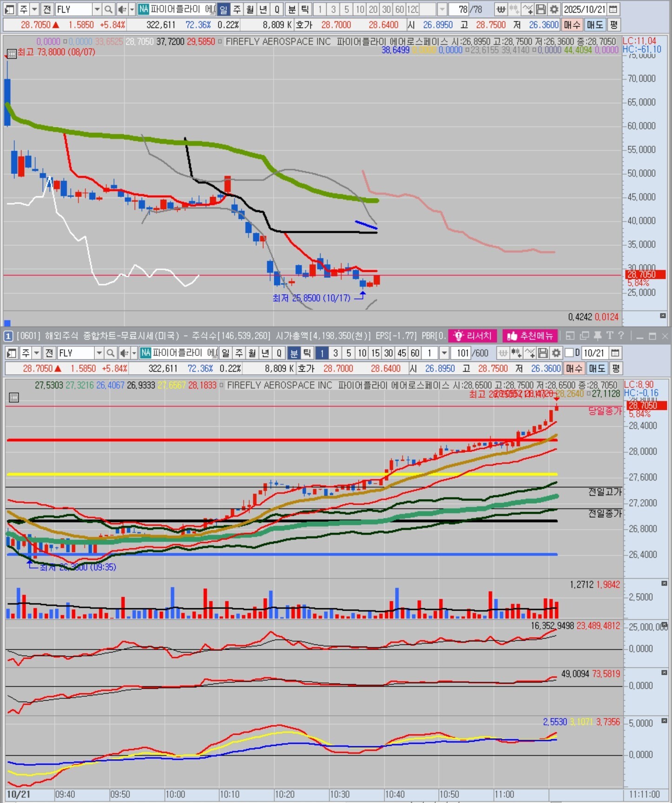This screenshot has height=803, width=672.
Task: Select 년 yearly period in the upper chart
Action: [264, 9]
